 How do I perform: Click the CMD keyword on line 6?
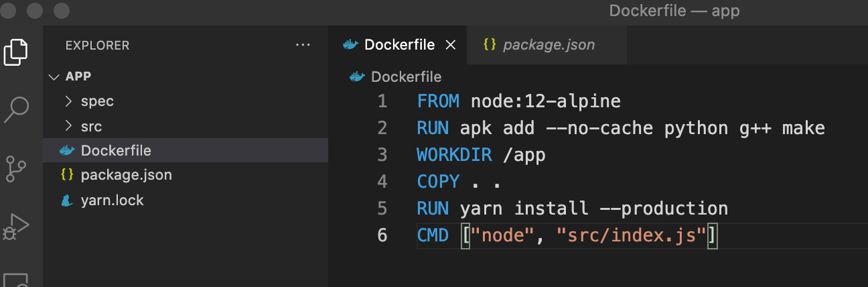(433, 235)
